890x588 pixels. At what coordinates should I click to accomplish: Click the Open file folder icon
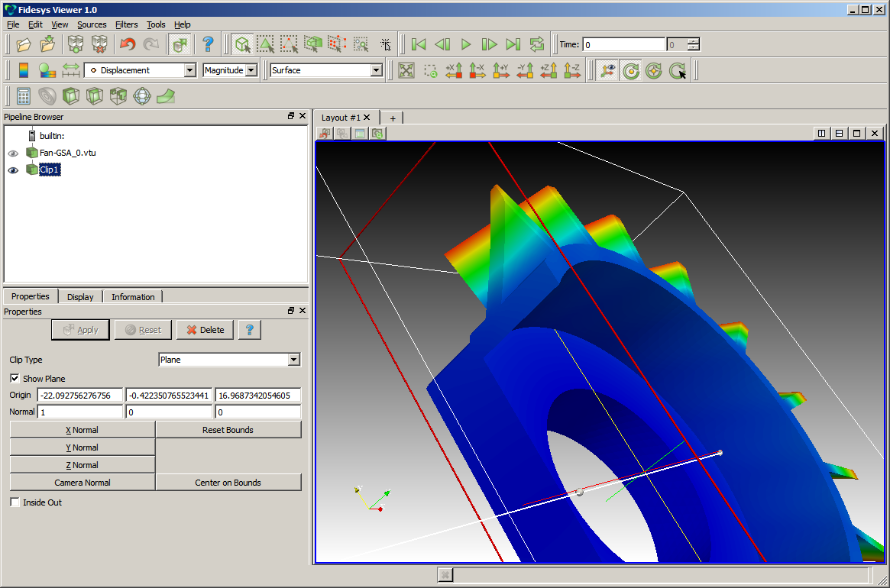pos(24,44)
